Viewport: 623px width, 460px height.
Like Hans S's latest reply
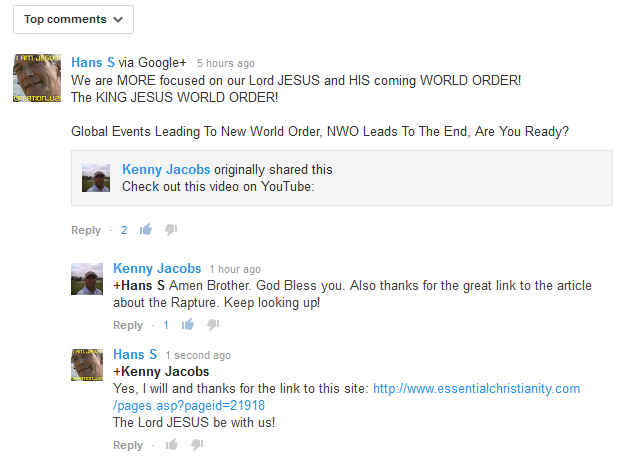tap(172, 445)
